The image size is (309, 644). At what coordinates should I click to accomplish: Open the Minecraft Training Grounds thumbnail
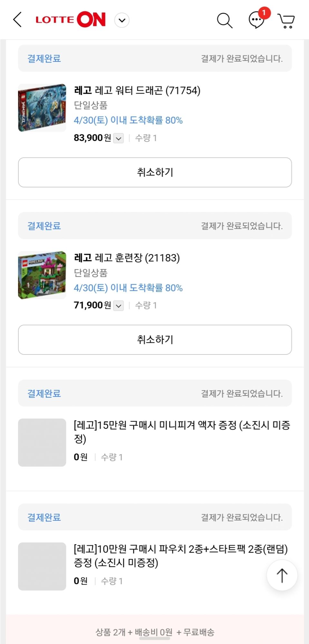pos(42,275)
